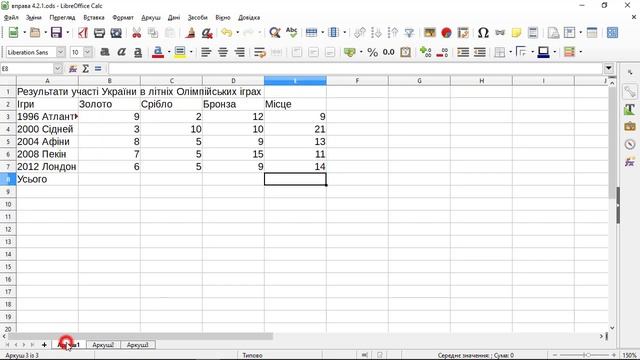The height and width of the screenshot is (360, 640).
Task: Toggle AutoFilter funnel icon
Action: click(409, 33)
